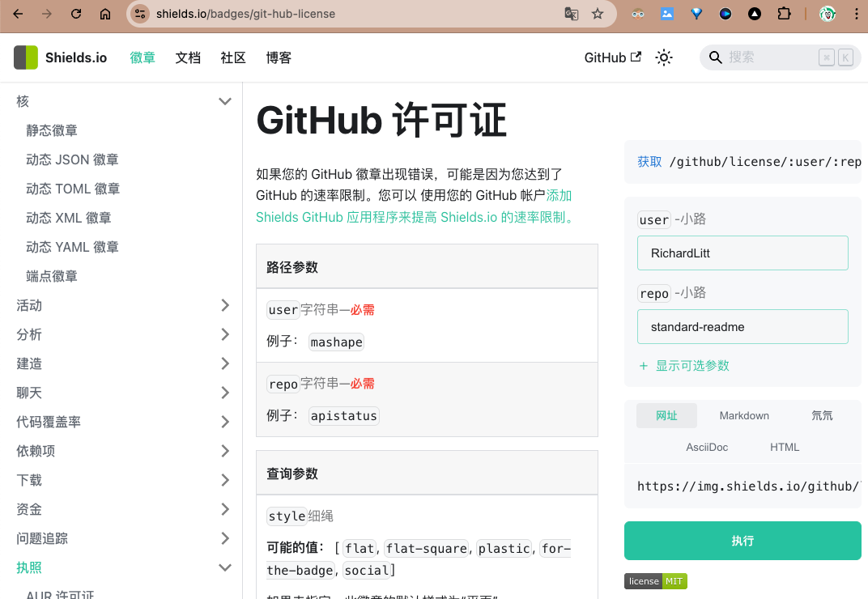Open 静态徽章 in sidebar
This screenshot has height=599, width=868.
pyautogui.click(x=52, y=130)
